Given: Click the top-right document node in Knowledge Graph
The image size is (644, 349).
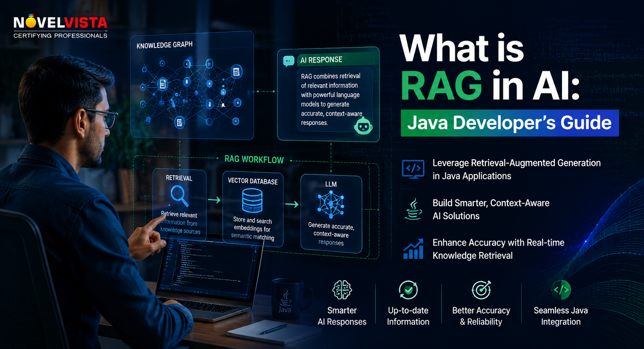Looking at the screenshot, I should click(236, 71).
